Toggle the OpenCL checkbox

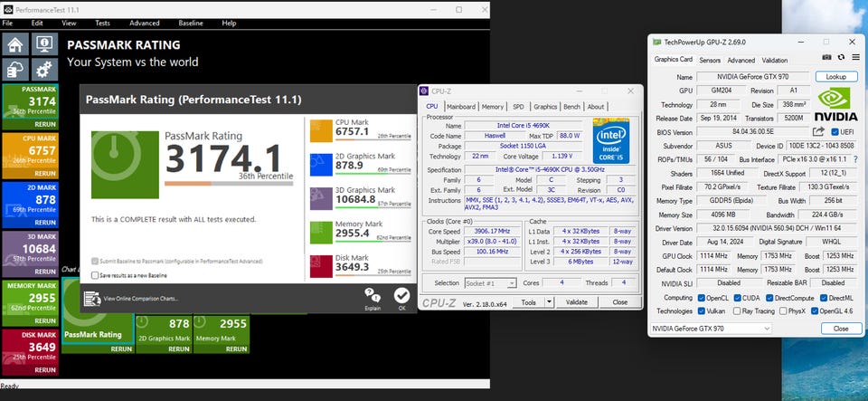pos(702,298)
